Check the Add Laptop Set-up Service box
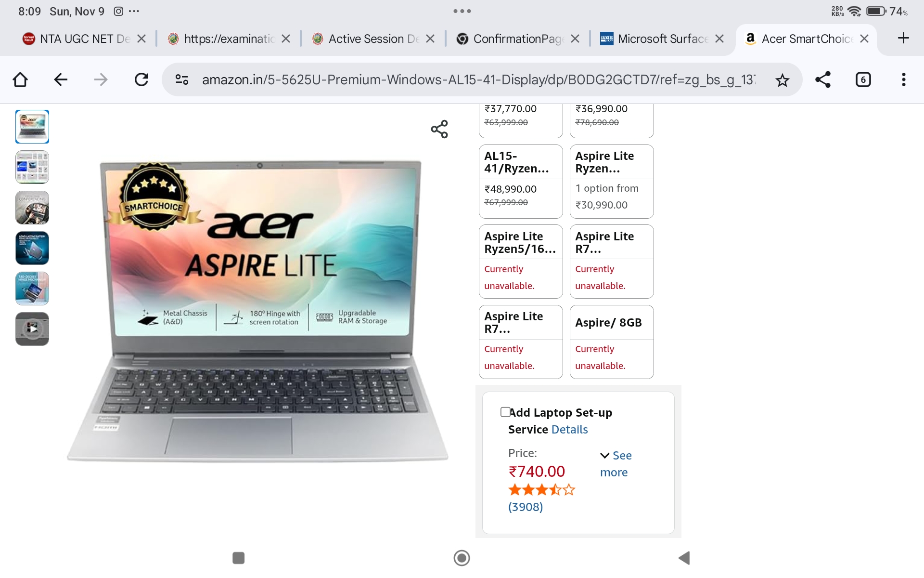Screen dimensions: 924x578 [505, 412]
